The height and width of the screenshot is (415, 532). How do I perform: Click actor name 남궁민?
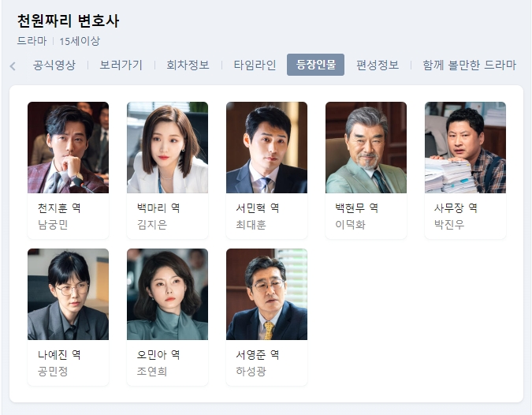(53, 225)
